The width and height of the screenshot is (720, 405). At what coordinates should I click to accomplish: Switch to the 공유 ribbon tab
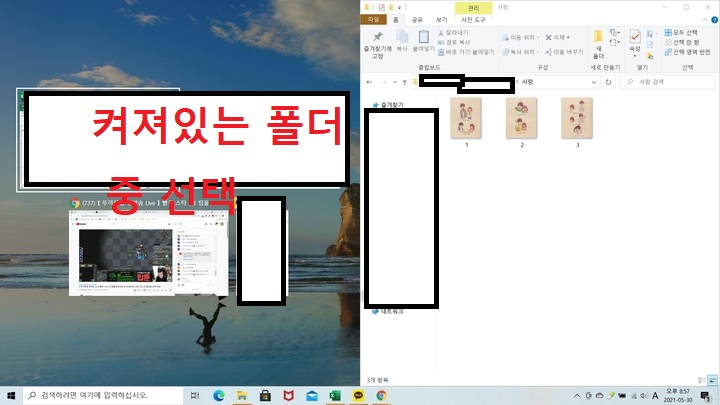pyautogui.click(x=417, y=20)
